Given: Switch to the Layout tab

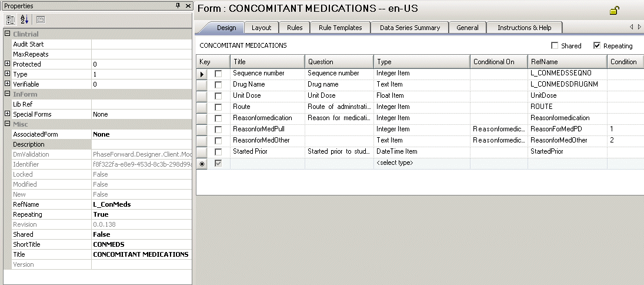Looking at the screenshot, I should click(261, 28).
